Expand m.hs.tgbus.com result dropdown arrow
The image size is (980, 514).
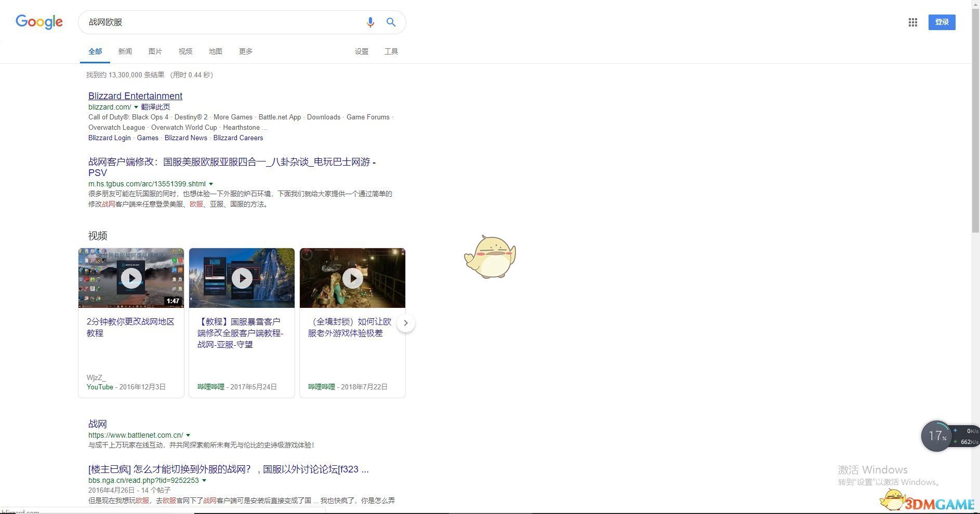point(211,184)
